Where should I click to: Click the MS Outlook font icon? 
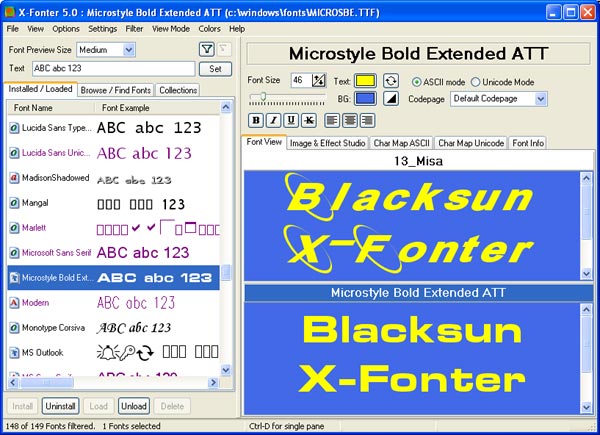[x=14, y=353]
